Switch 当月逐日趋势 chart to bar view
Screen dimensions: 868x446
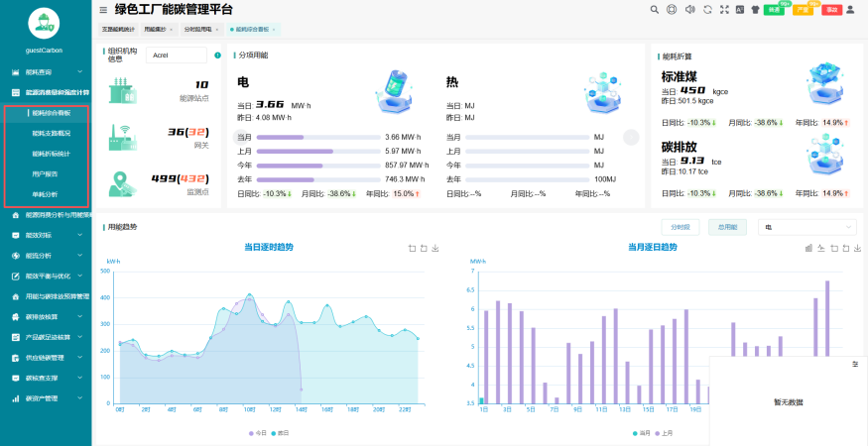tap(808, 249)
